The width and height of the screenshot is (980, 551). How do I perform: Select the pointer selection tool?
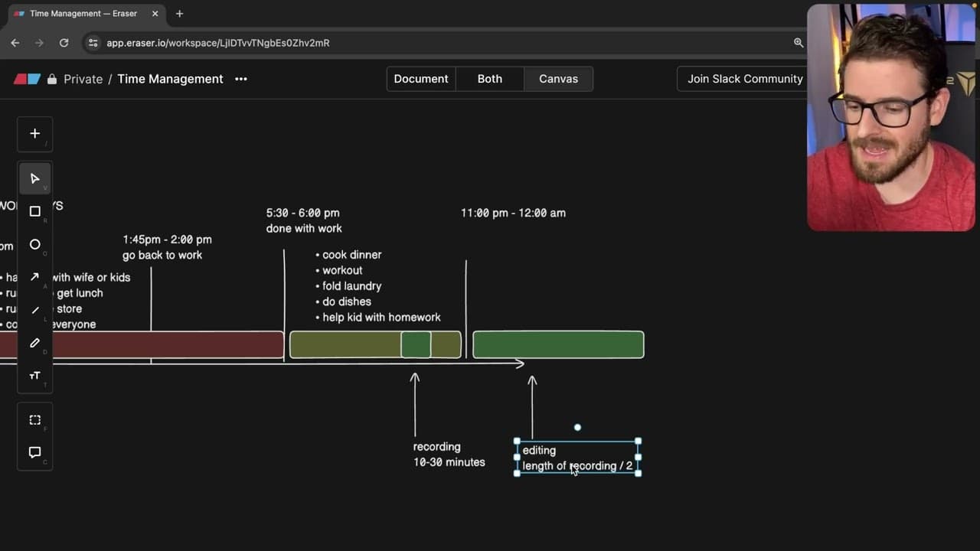(34, 179)
